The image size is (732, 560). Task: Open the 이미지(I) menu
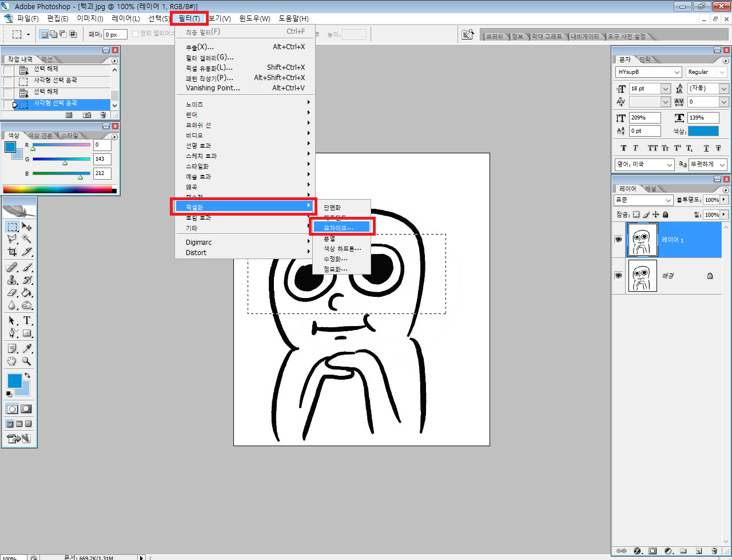click(x=90, y=19)
